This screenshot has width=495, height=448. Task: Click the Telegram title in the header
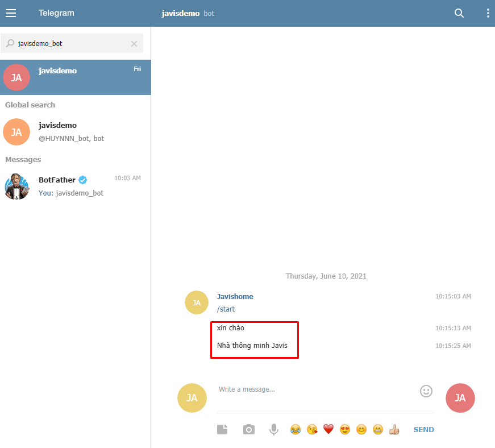(x=56, y=13)
